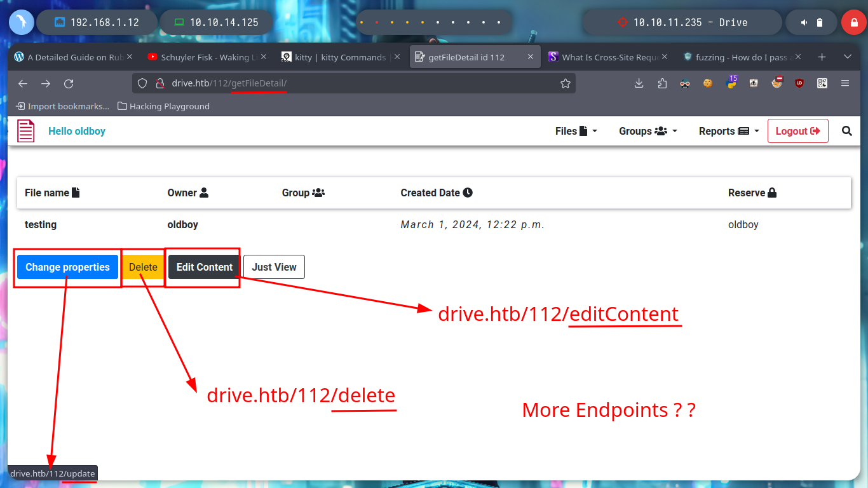The image size is (868, 488).
Task: Click the drive.htb address bar
Action: point(356,83)
